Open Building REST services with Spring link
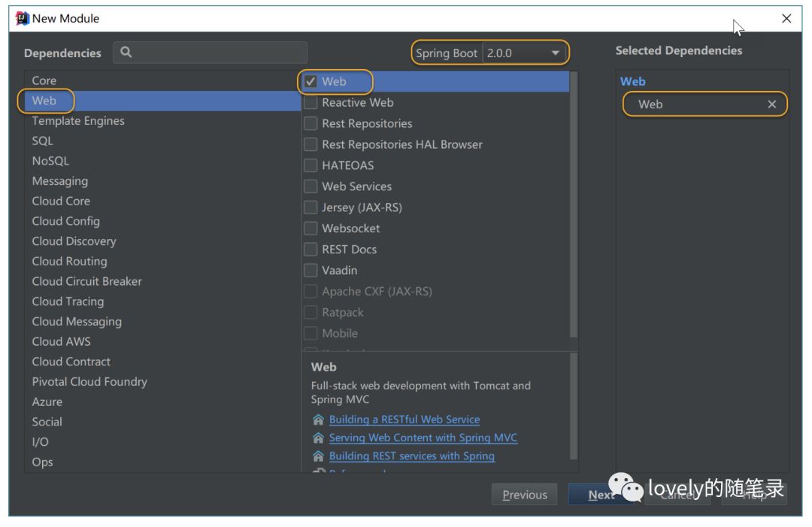The image size is (812, 527). coord(412,456)
